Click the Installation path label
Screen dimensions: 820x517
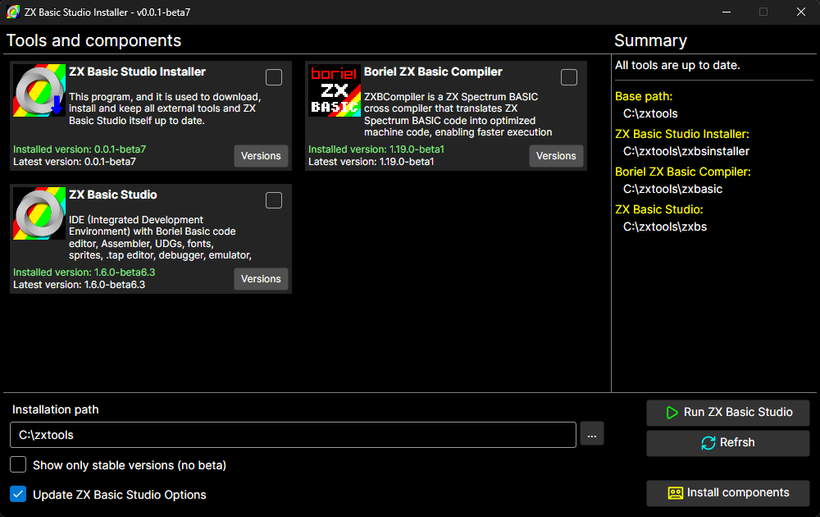pyautogui.click(x=55, y=409)
